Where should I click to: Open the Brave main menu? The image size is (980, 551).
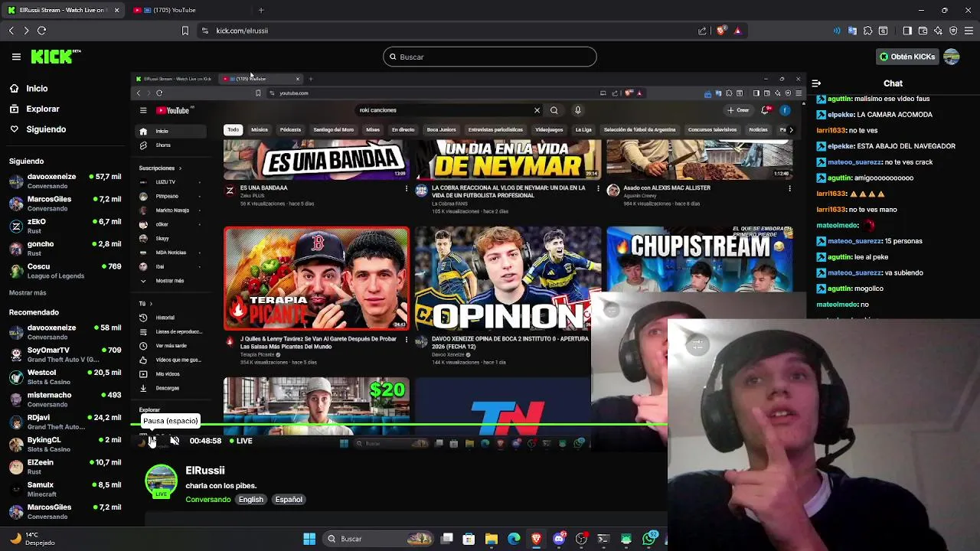point(969,31)
